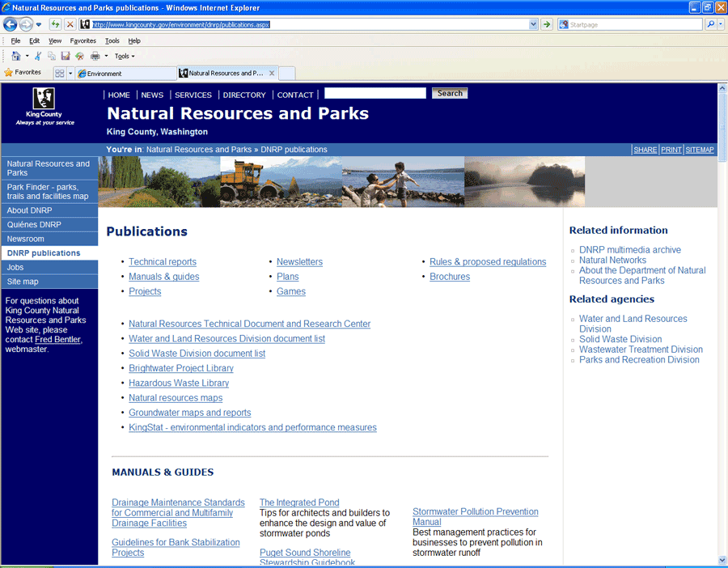Click the browser Back arrow button

click(x=11, y=24)
